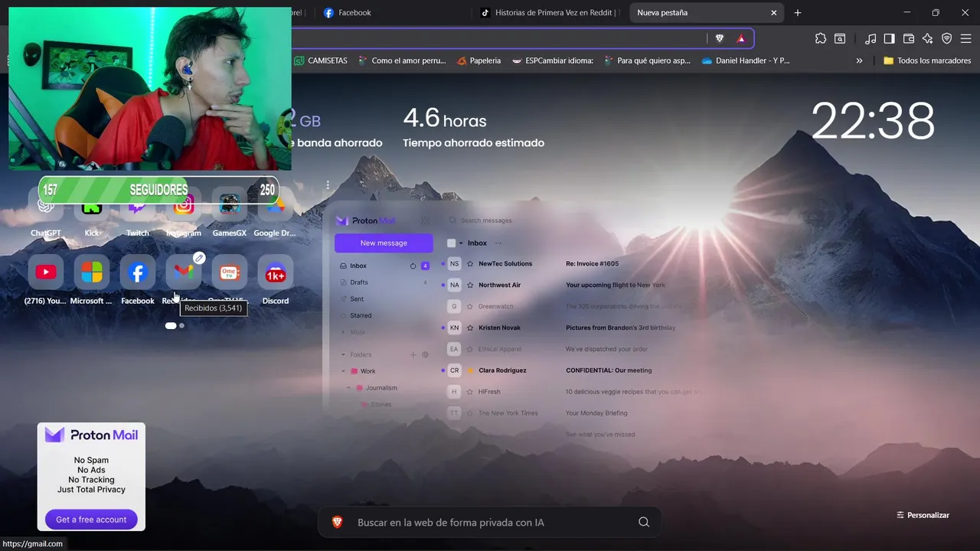980x551 pixels.
Task: Open the Para qué quiero asp... bookmark
Action: [x=647, y=60]
